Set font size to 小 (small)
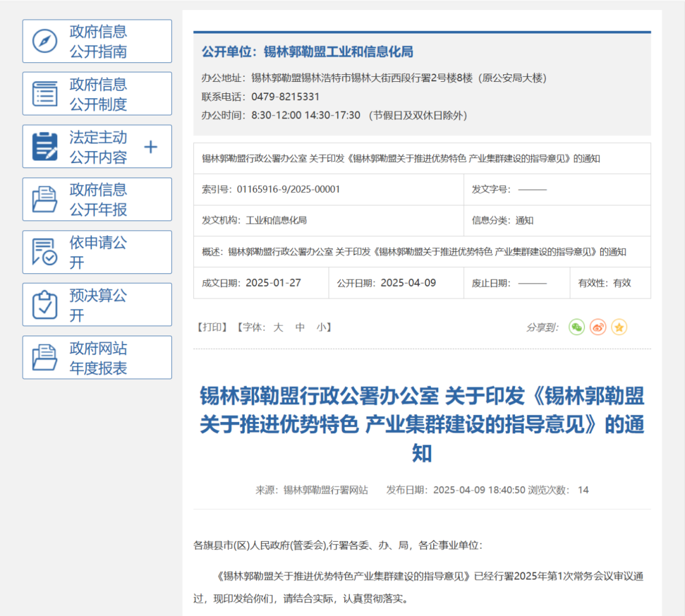The height and width of the screenshot is (616, 685). (322, 327)
